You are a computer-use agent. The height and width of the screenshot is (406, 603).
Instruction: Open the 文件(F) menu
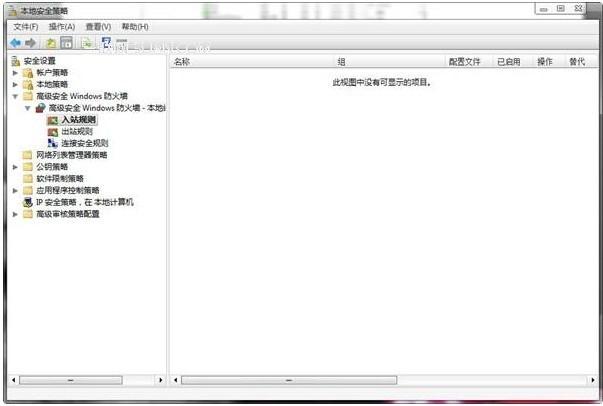click(x=26, y=27)
